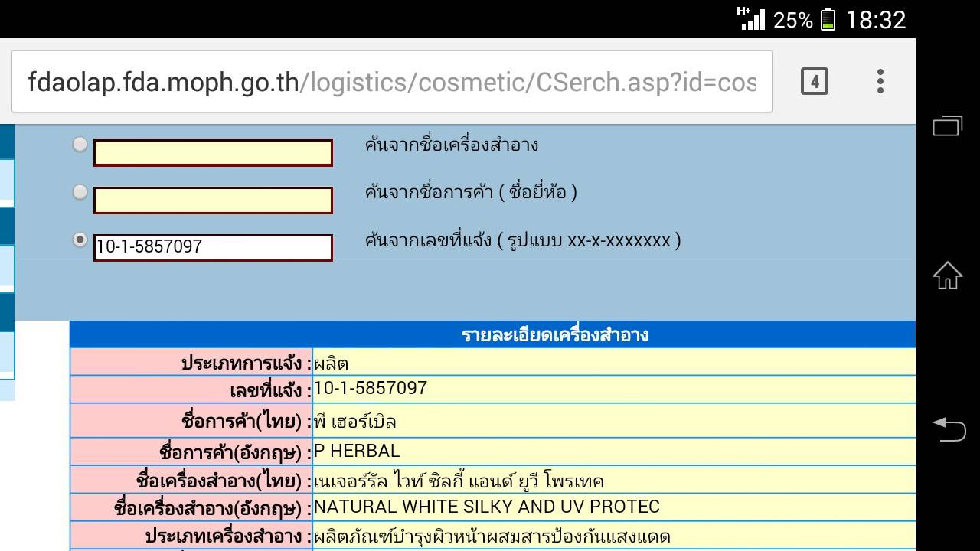The image size is (980, 551).
Task: Tap the 18:32 clock in status bar
Action: pos(875,19)
